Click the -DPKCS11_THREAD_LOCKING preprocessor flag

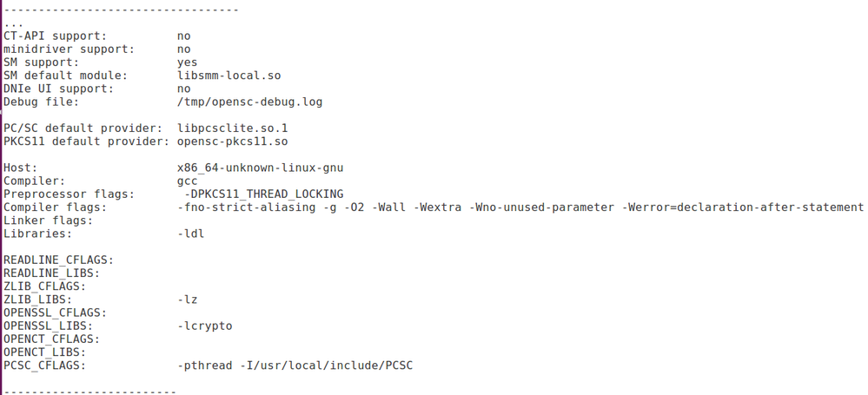[x=263, y=194]
